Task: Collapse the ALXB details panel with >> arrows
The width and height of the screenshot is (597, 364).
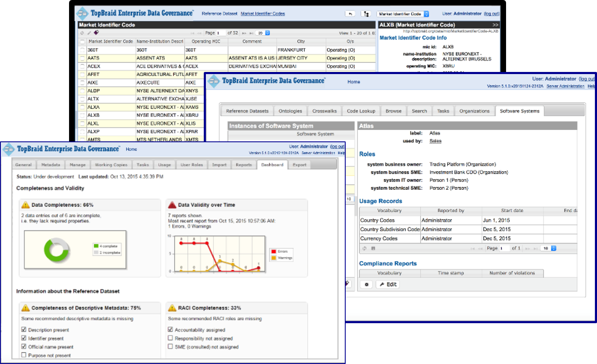Action: click(x=495, y=25)
